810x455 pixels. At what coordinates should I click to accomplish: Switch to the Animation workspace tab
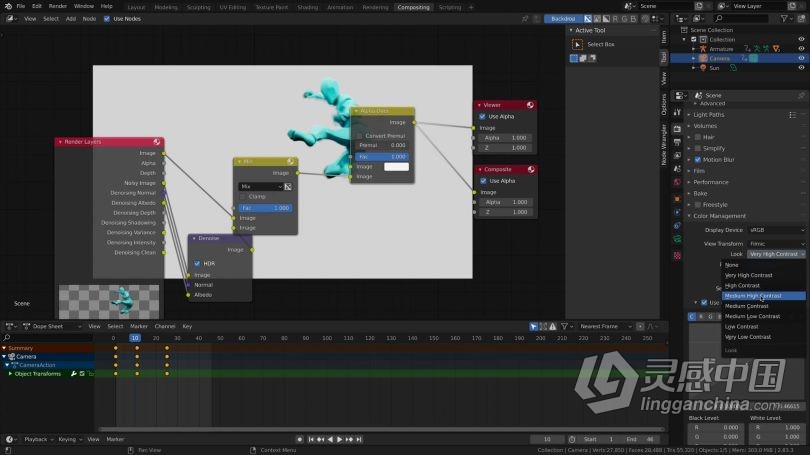click(x=340, y=7)
